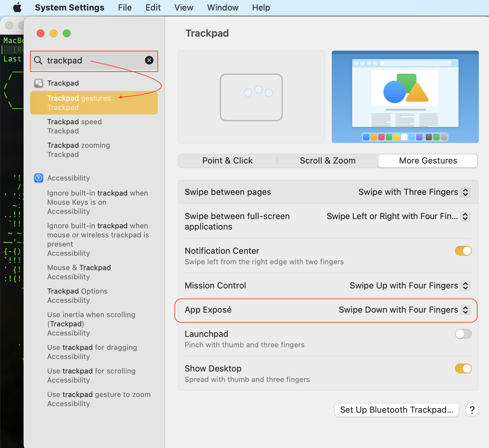Screen dimensions: 489x448
Task: Select Trackpad gestures search result
Action: pos(94,103)
